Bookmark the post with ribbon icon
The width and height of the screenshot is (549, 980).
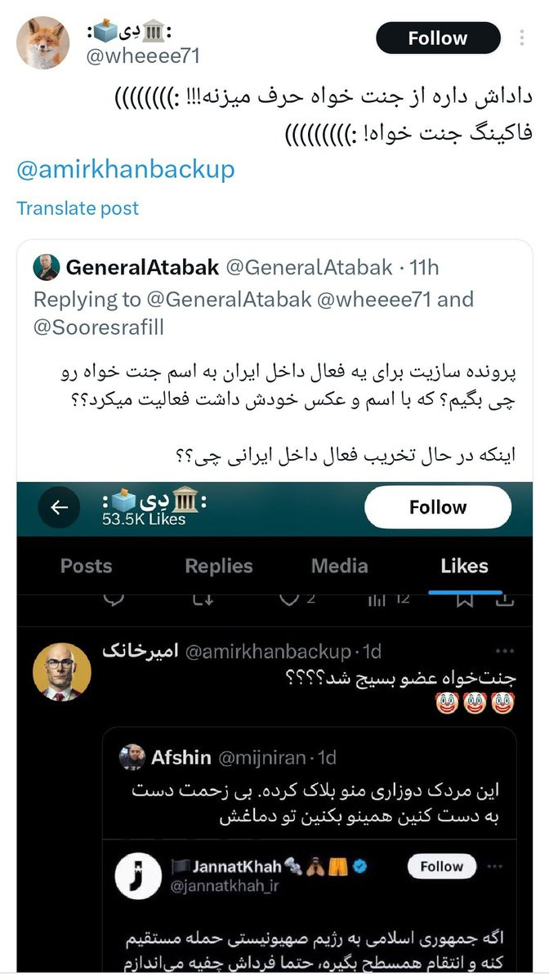[465, 599]
